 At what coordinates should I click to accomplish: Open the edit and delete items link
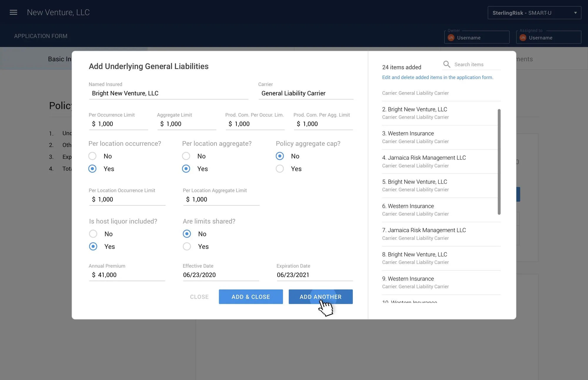(x=437, y=77)
